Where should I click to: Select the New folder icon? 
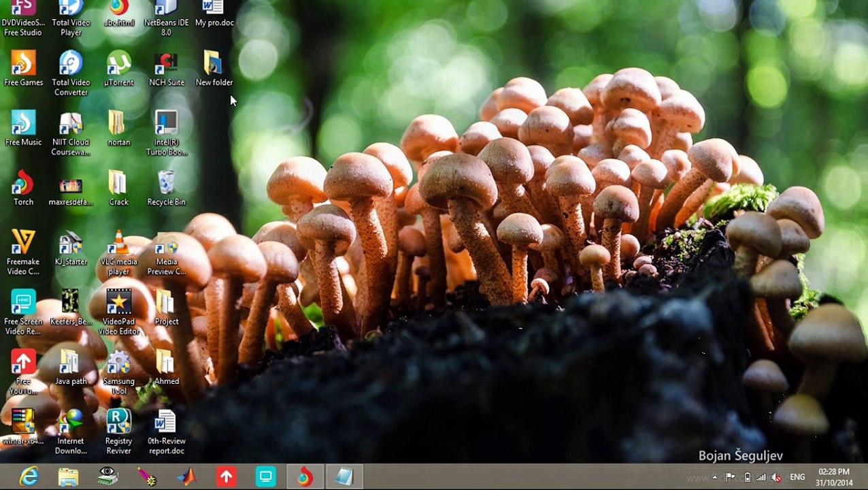pos(214,69)
